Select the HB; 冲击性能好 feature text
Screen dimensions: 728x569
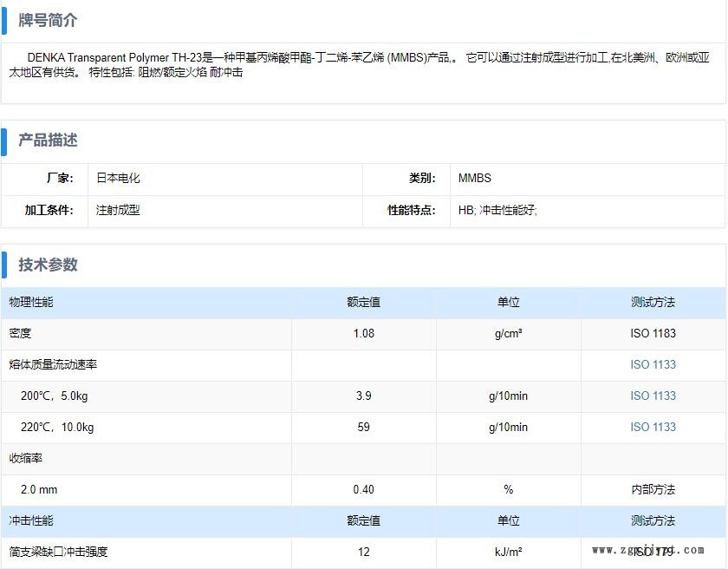pos(497,210)
